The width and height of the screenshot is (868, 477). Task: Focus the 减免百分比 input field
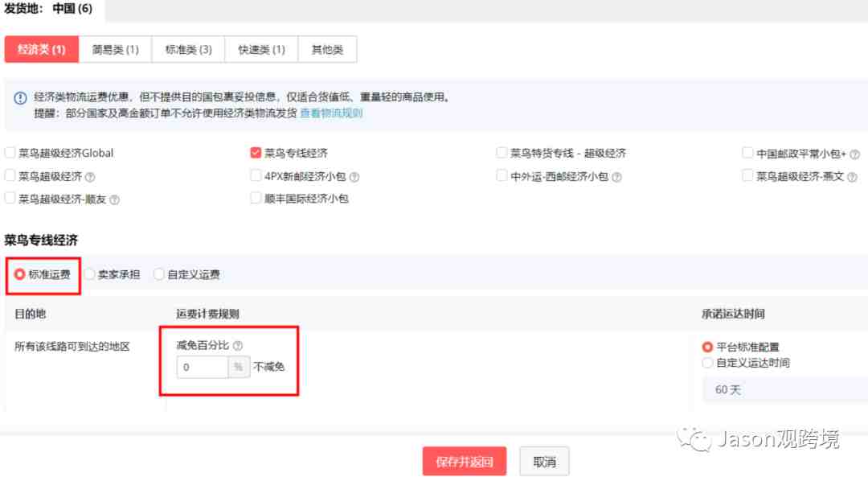(203, 368)
